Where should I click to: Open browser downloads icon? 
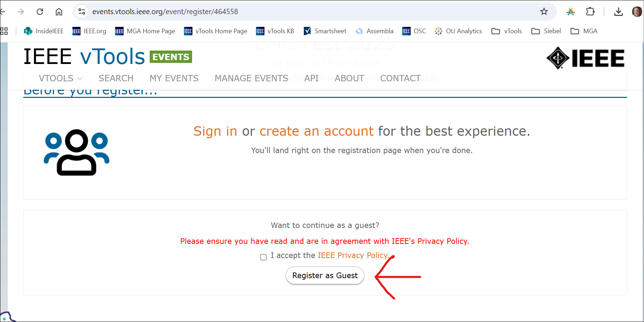coord(619,12)
